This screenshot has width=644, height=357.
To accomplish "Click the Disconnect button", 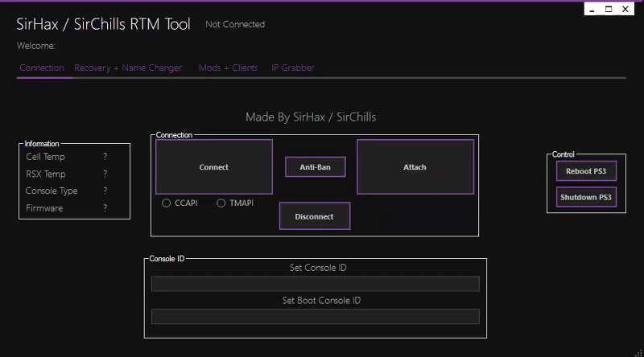I will (x=315, y=216).
